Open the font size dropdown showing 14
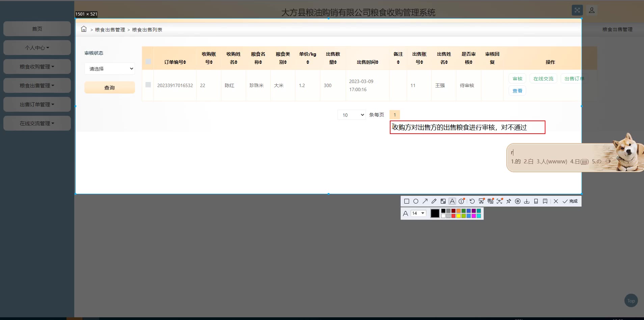 tap(418, 213)
